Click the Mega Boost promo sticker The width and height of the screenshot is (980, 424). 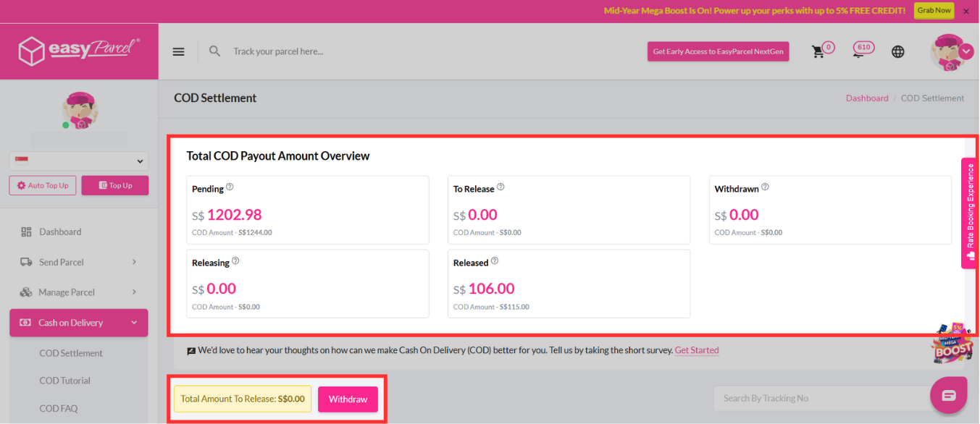(950, 343)
